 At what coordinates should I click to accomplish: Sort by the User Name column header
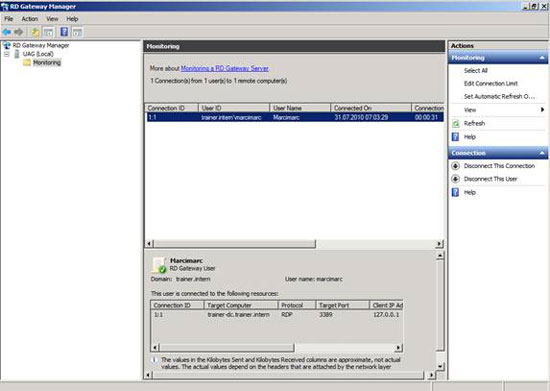coord(300,108)
